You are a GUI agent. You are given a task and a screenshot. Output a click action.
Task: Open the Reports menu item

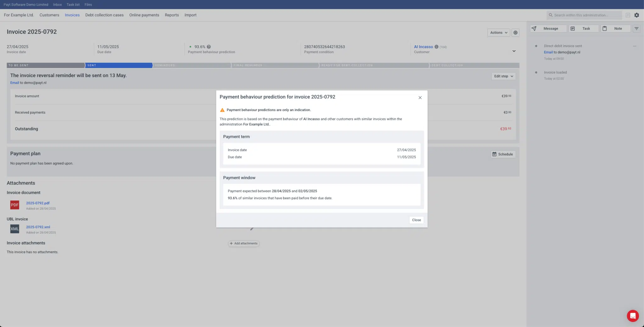click(x=172, y=15)
